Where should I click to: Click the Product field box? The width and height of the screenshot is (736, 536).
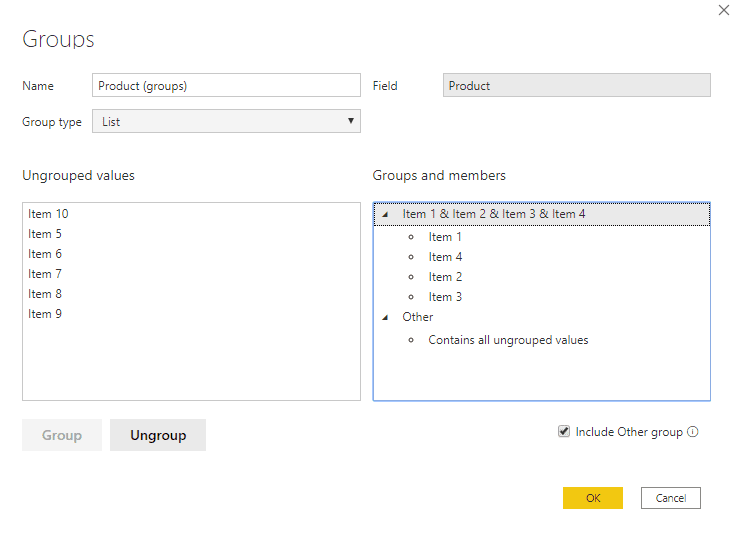577,85
